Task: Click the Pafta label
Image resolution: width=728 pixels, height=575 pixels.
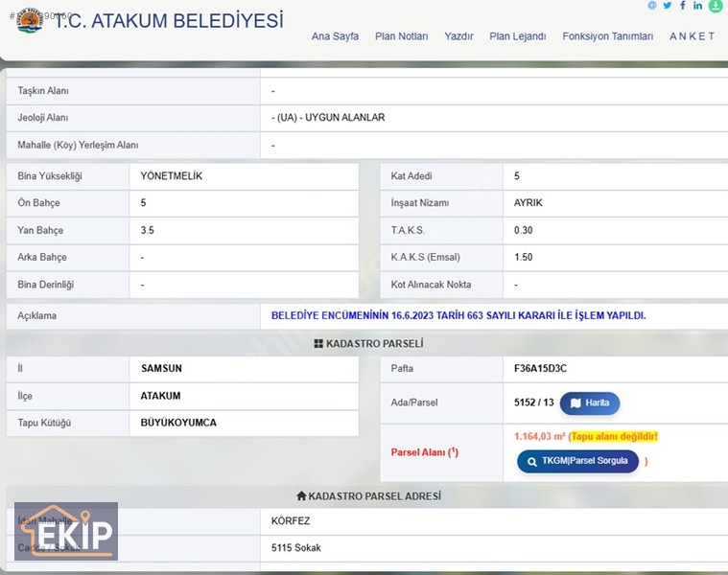Action: coord(402,369)
